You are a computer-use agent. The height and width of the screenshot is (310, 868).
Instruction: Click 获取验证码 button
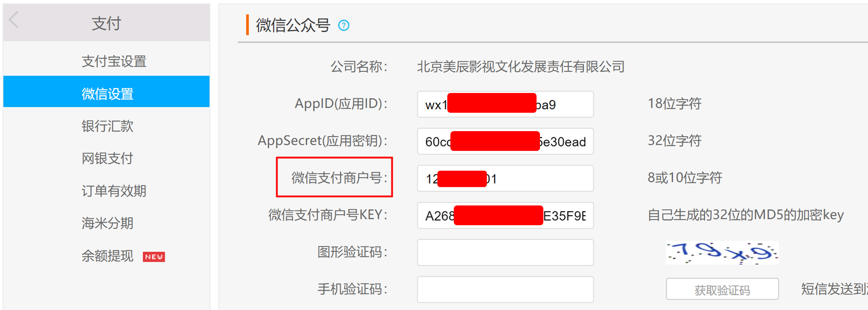click(722, 289)
